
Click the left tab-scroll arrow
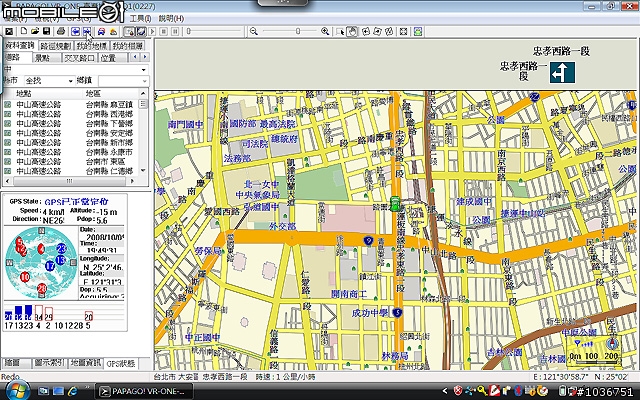click(135, 57)
